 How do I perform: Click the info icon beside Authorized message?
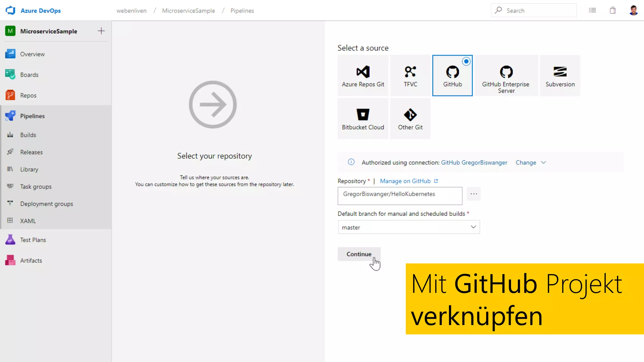point(351,162)
